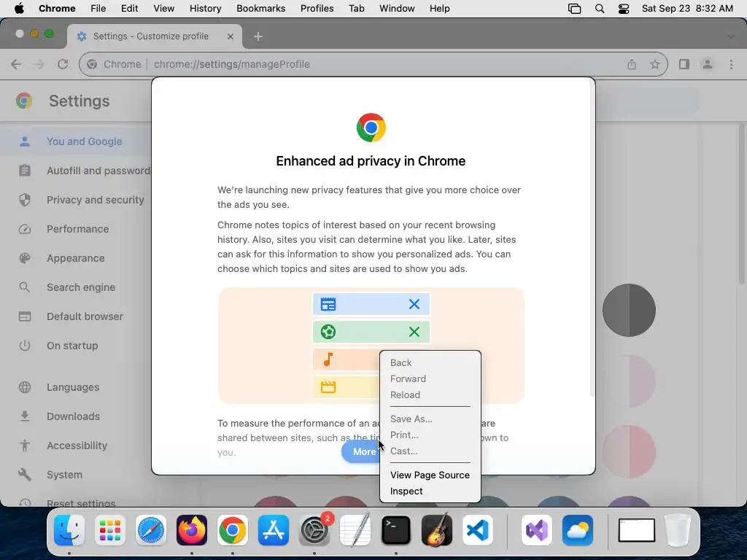This screenshot has height=560, width=747.
Task: Select the grey theme color swatch
Action: tap(629, 311)
